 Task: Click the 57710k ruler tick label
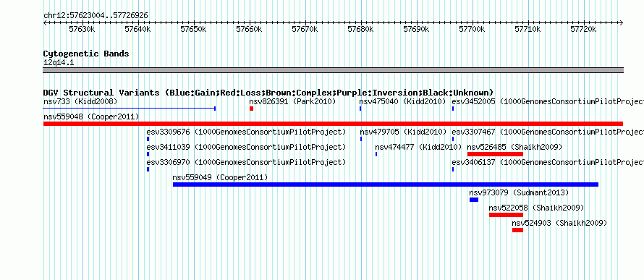pos(528,29)
